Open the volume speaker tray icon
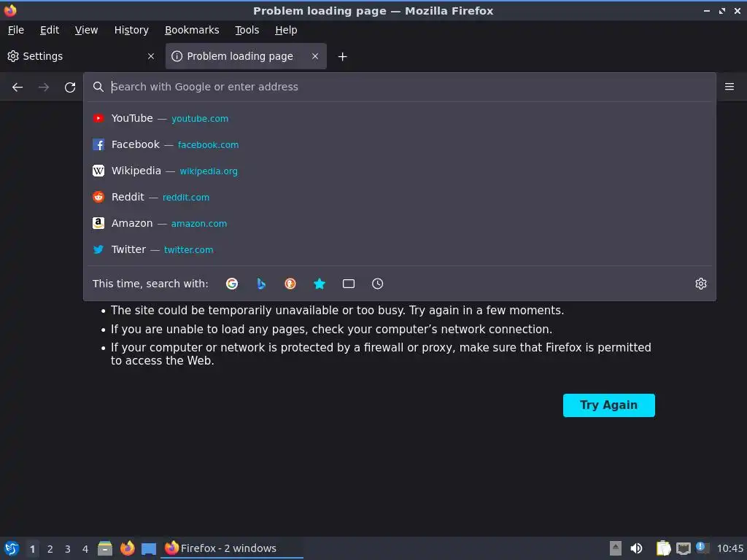 pos(636,548)
